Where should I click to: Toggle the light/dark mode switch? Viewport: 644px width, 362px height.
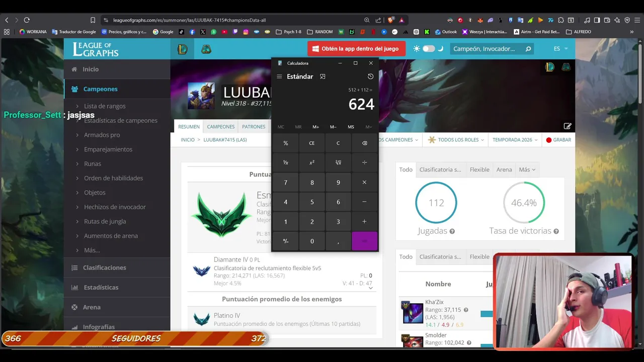point(429,49)
